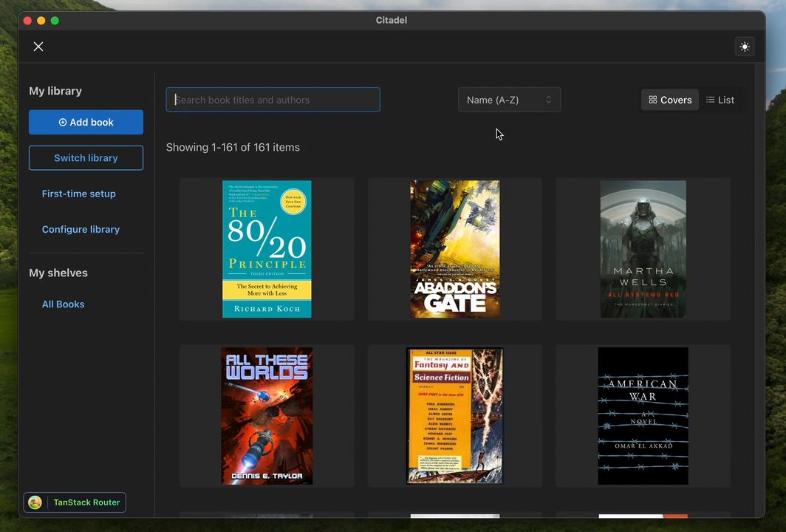Open Configure library

(81, 229)
